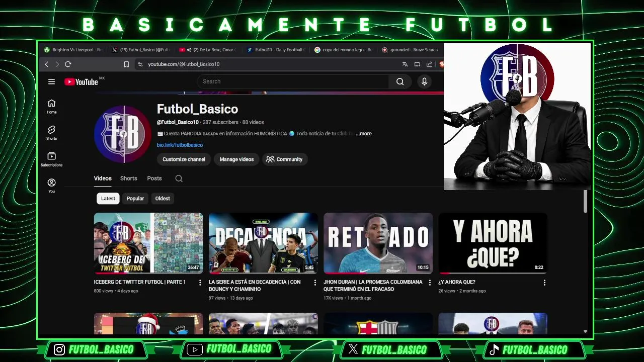The height and width of the screenshot is (362, 644).
Task: Click the translate page icon
Action: [x=405, y=64]
